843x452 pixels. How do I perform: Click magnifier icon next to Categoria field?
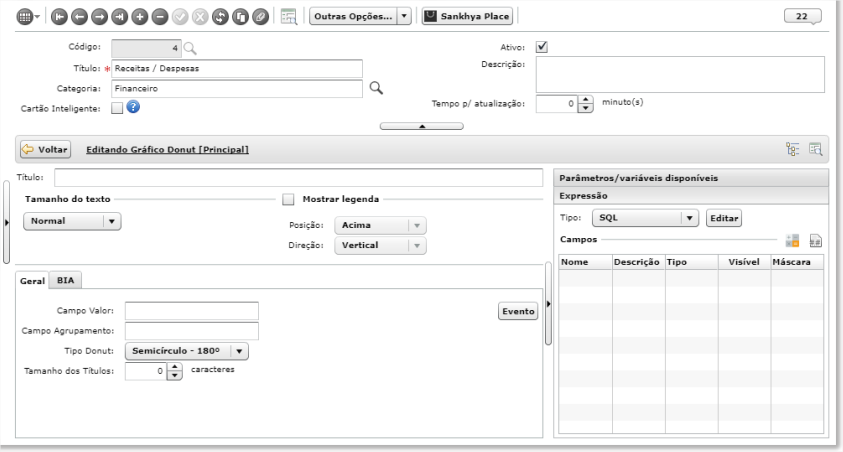pos(376,88)
